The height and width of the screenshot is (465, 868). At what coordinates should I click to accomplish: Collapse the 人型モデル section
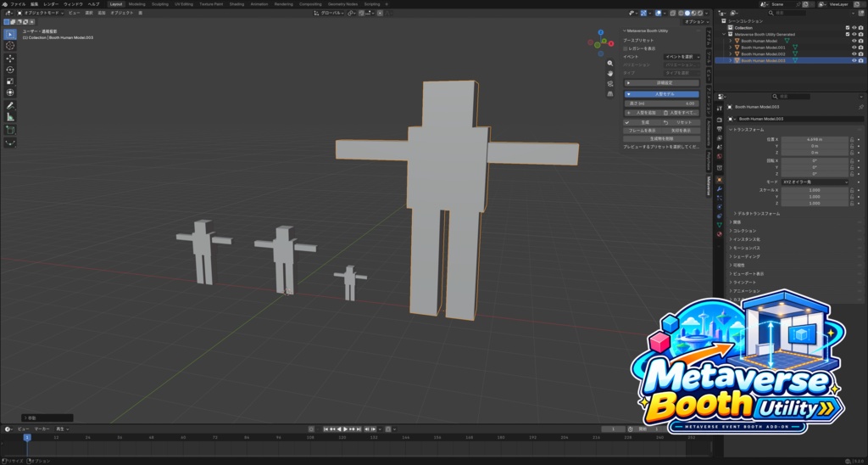coord(661,95)
